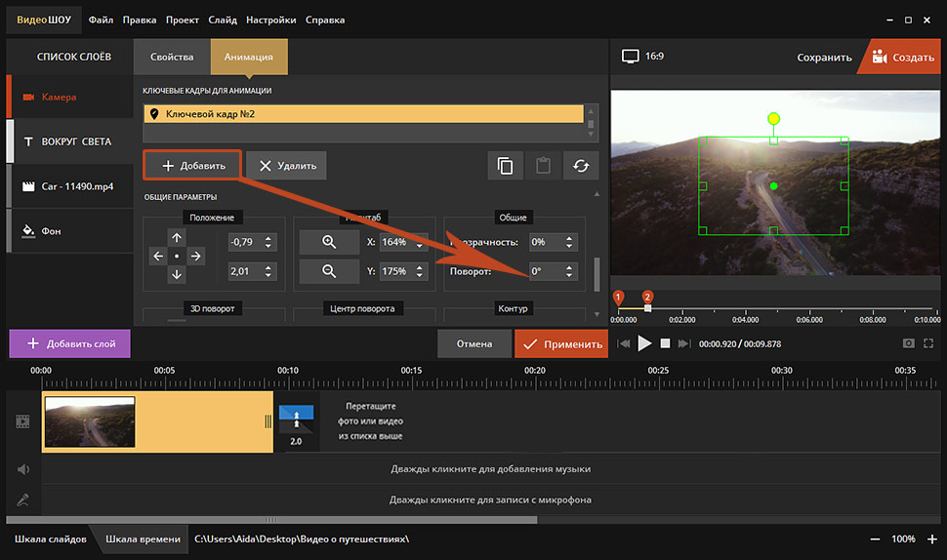Click the reset keyframe refresh icon

click(x=581, y=165)
